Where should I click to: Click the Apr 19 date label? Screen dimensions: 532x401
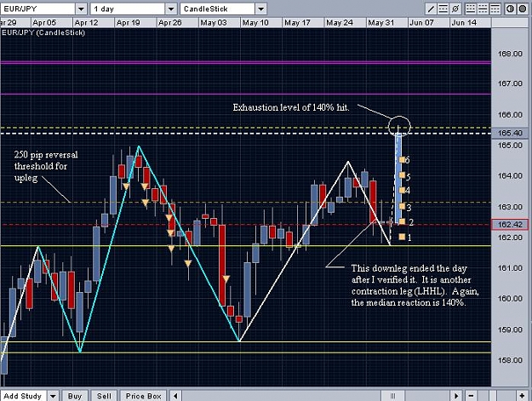pyautogui.click(x=128, y=23)
